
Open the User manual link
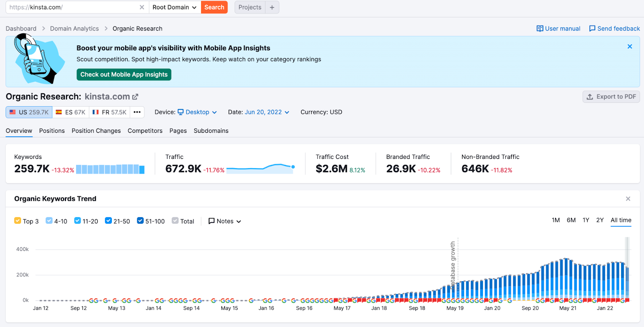558,29
